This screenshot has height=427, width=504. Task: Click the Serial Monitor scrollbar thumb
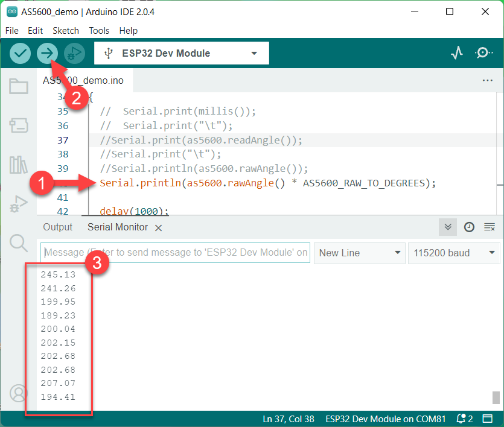coord(496,397)
